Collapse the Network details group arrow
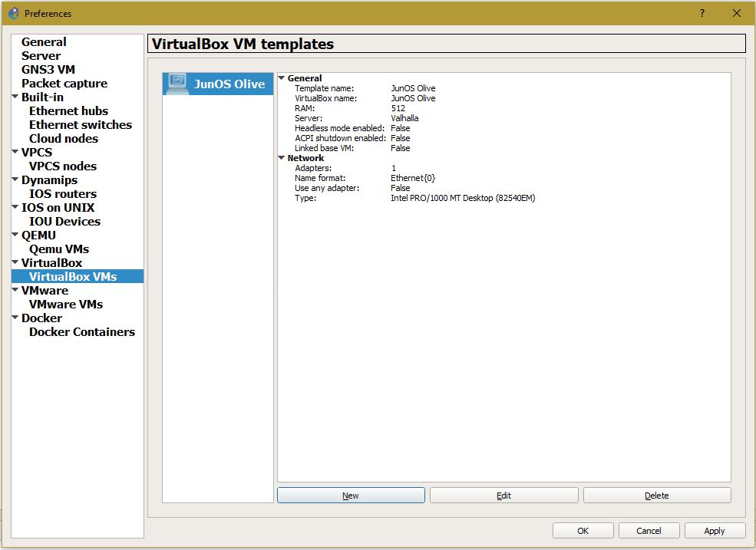Screen dimensions: 756x550 pos(282,157)
